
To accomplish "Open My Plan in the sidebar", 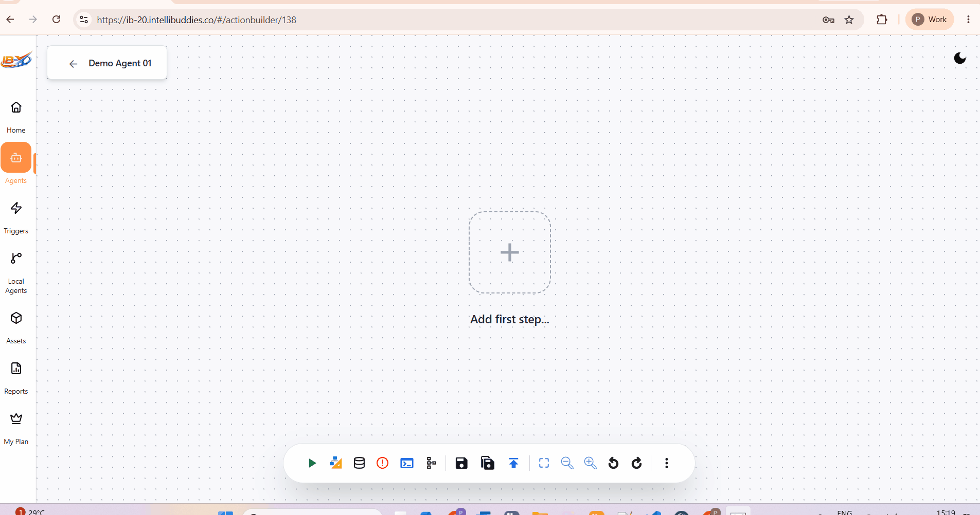I will 16,428.
